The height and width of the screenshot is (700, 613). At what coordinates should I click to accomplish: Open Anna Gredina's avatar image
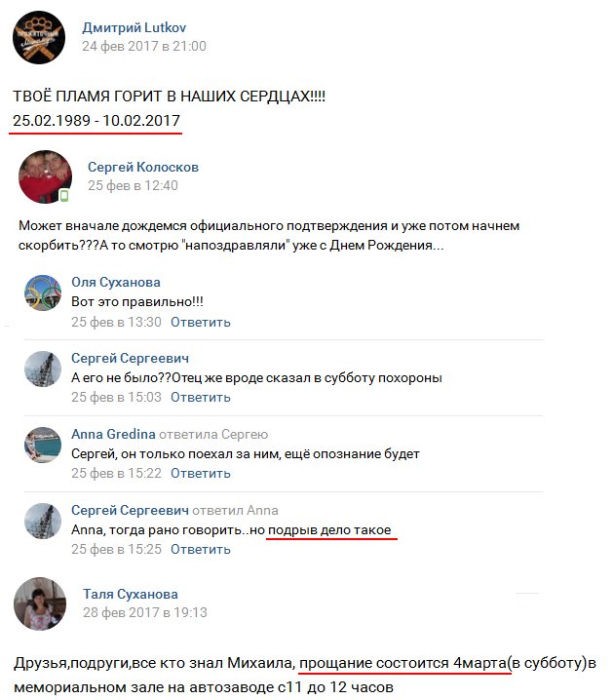(43, 445)
